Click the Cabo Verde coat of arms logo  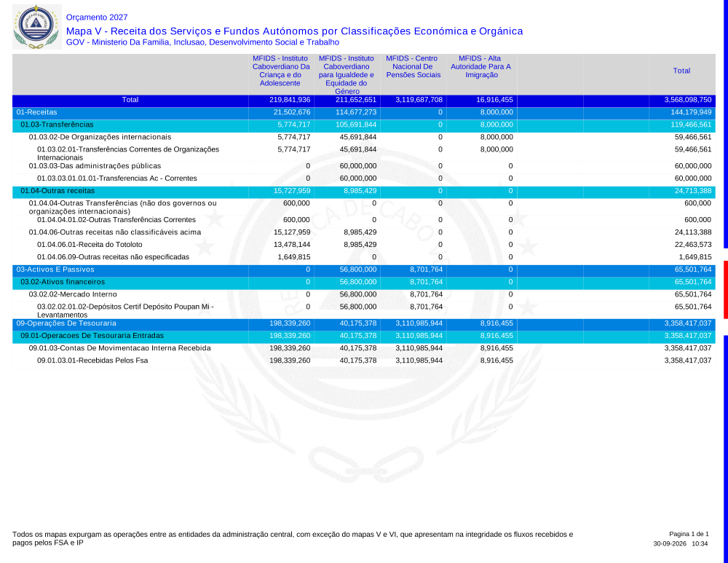coord(37,27)
